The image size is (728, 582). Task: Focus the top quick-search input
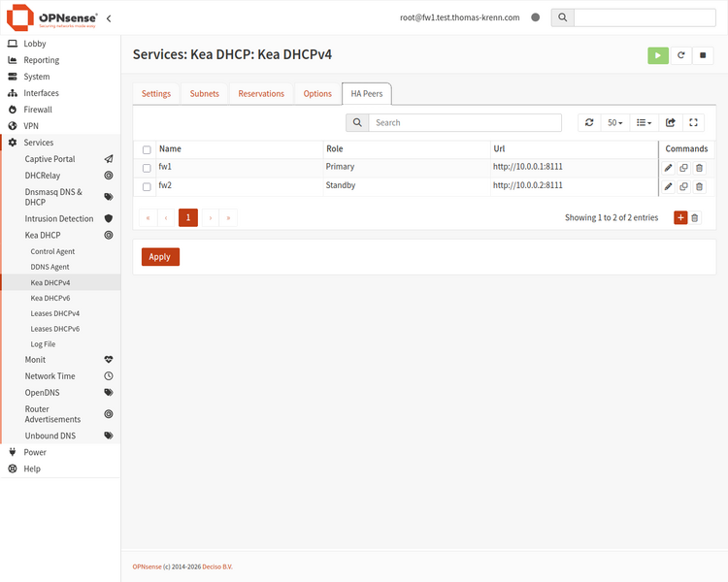tap(645, 17)
